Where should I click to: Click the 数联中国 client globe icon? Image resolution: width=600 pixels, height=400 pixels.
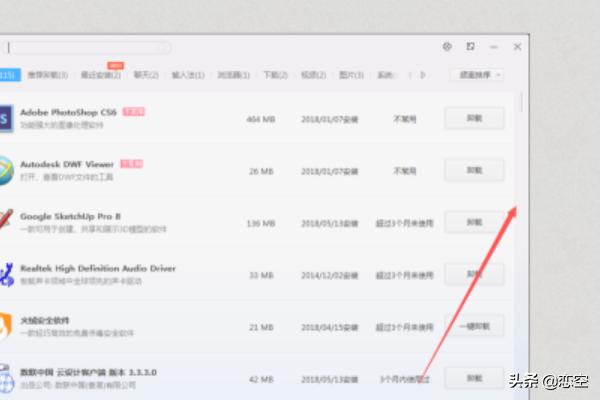point(6,377)
